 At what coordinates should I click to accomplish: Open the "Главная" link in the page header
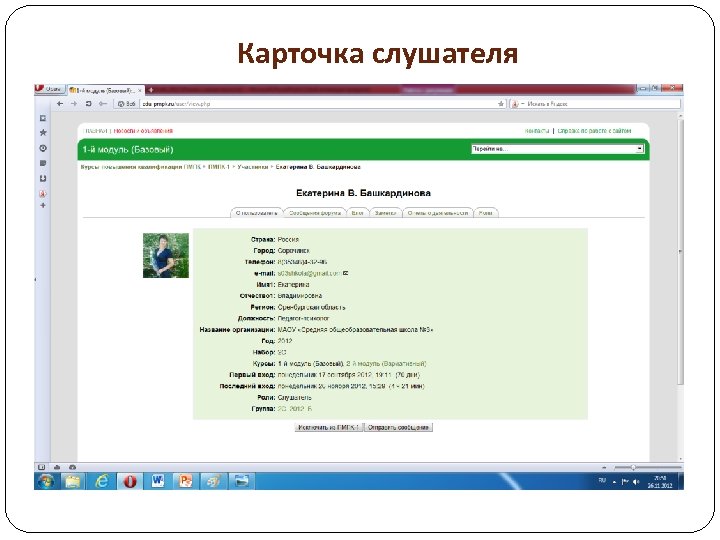click(x=96, y=131)
